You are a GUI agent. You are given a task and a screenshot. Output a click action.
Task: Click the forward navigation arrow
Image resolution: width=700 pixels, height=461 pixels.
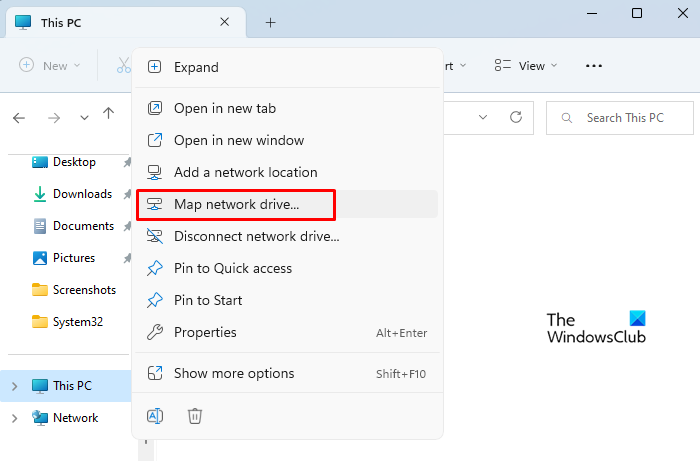coord(54,118)
